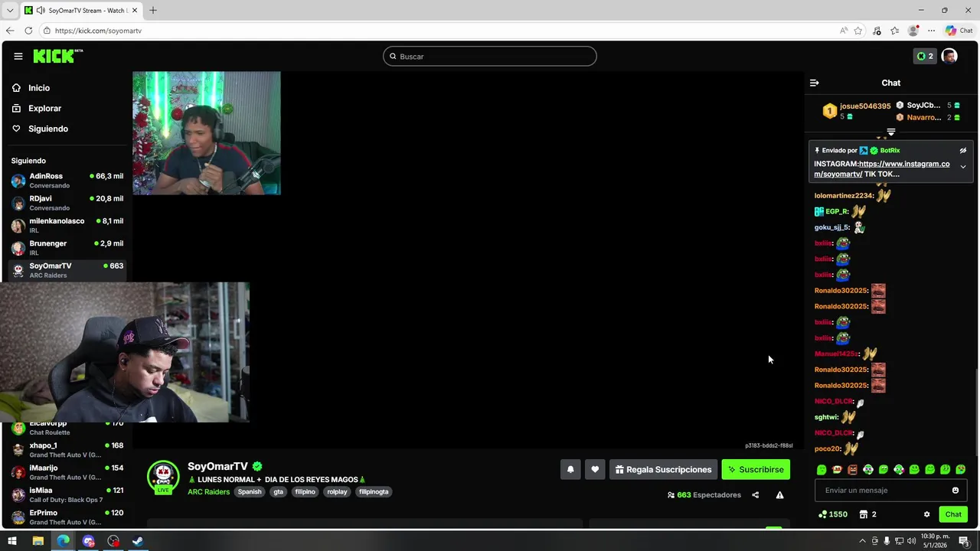Go to Explorar in sidebar
The image size is (980, 551).
tap(66, 109)
